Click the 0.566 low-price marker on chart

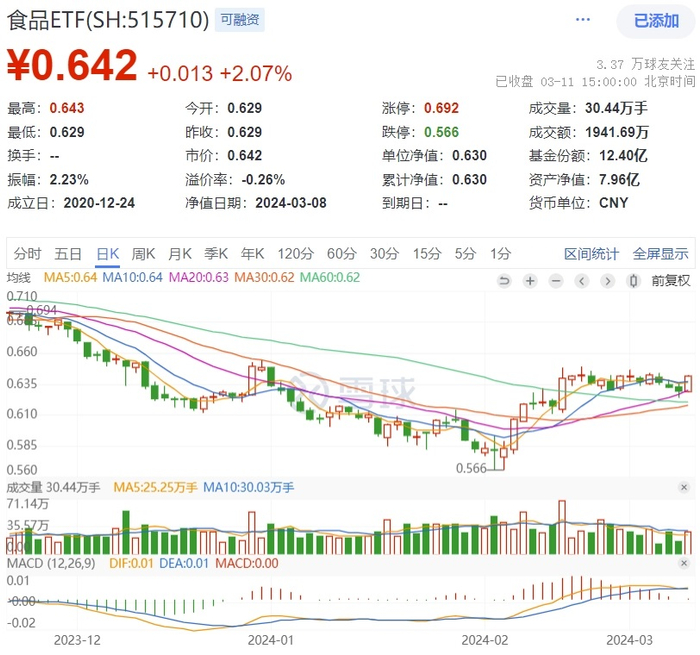click(x=471, y=468)
